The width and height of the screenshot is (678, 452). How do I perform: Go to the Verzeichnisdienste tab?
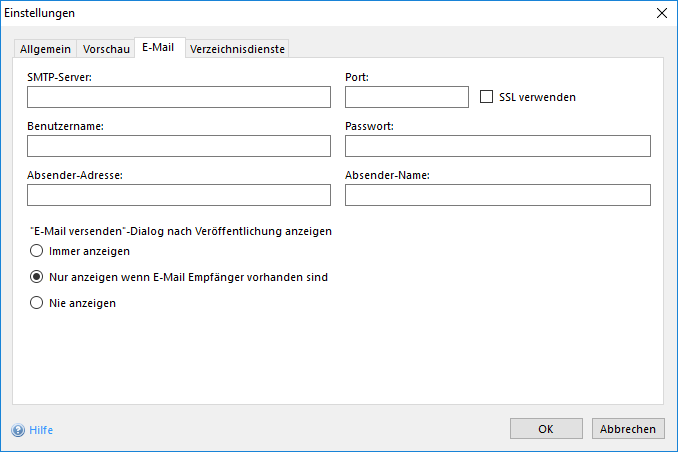(x=237, y=49)
